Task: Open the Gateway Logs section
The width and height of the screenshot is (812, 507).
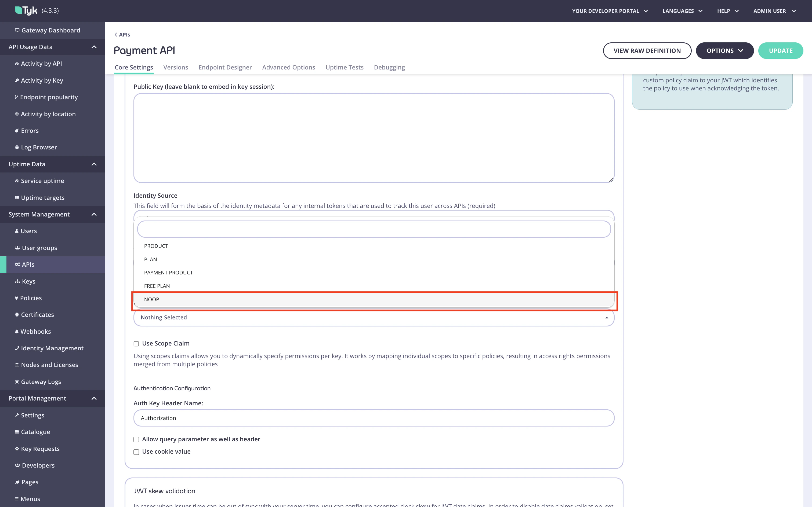Action: 41,381
